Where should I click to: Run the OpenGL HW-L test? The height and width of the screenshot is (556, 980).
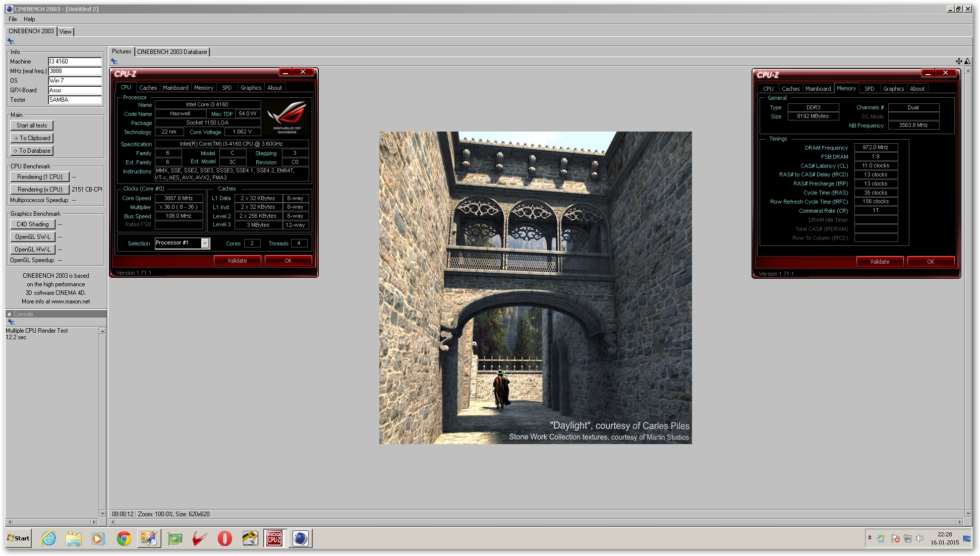pyautogui.click(x=33, y=250)
